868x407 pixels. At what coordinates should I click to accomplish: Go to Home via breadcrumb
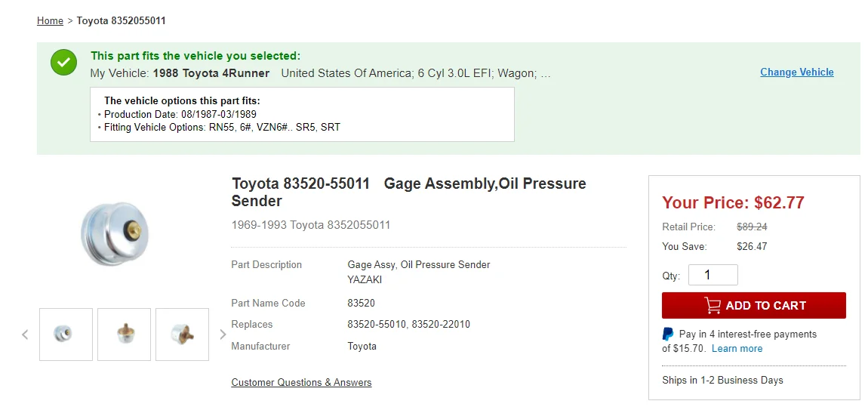click(x=50, y=20)
